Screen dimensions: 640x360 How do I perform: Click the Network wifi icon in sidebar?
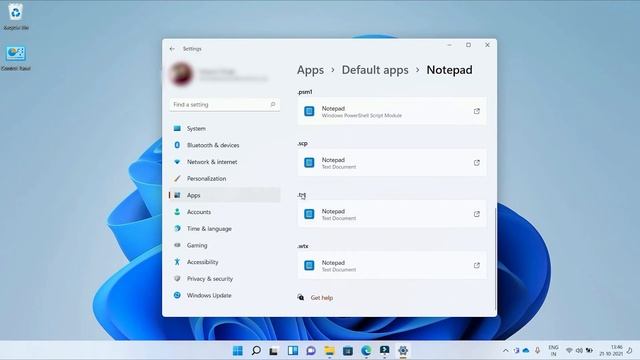click(x=177, y=162)
